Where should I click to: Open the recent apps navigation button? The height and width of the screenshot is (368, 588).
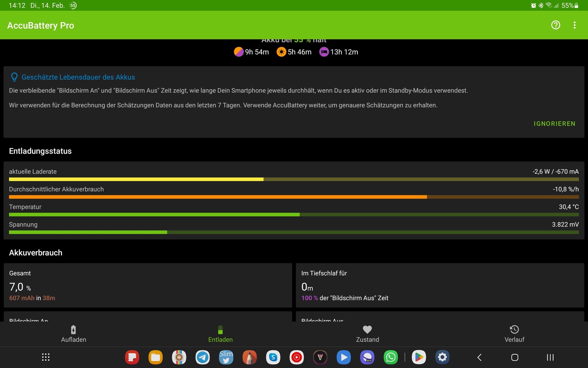tap(550, 357)
